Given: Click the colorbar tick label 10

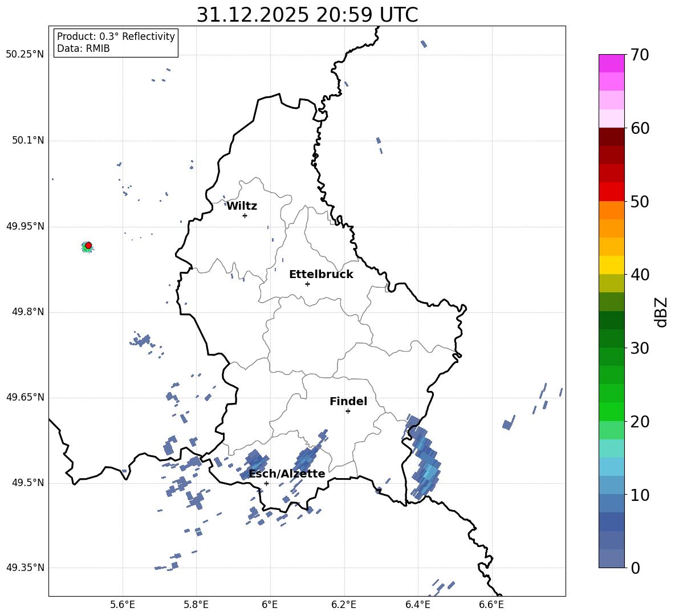Looking at the screenshot, I should coord(640,495).
